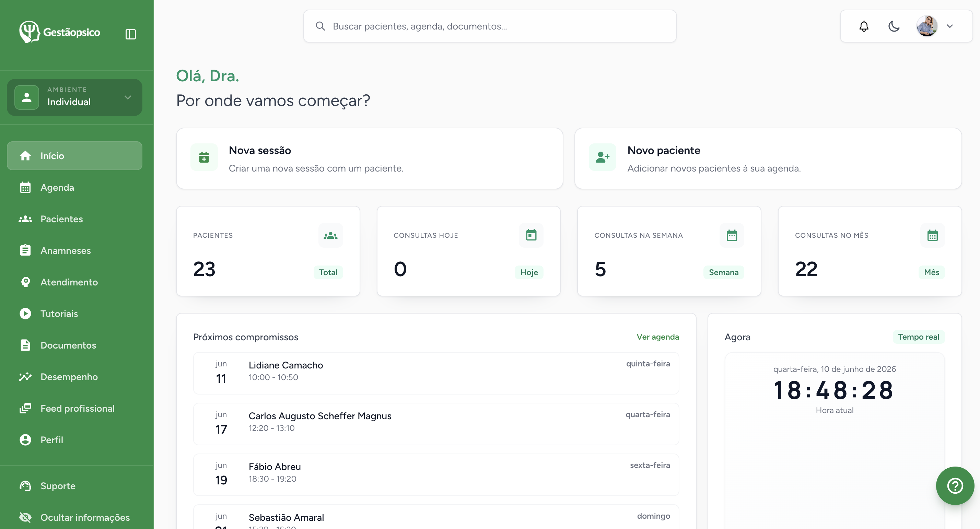Create a Nova sessão
This screenshot has width=980, height=529.
coord(370,158)
